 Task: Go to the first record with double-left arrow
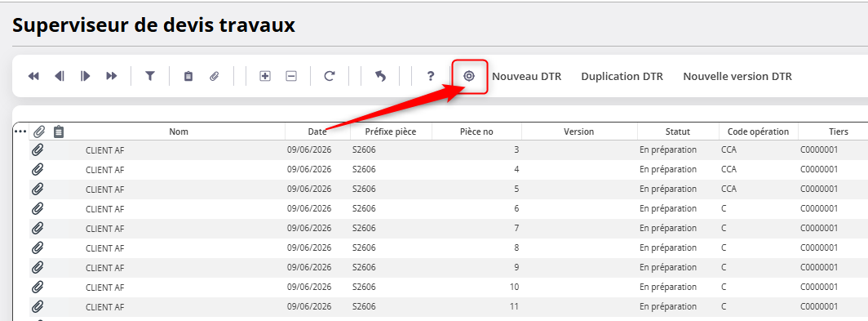(x=33, y=77)
